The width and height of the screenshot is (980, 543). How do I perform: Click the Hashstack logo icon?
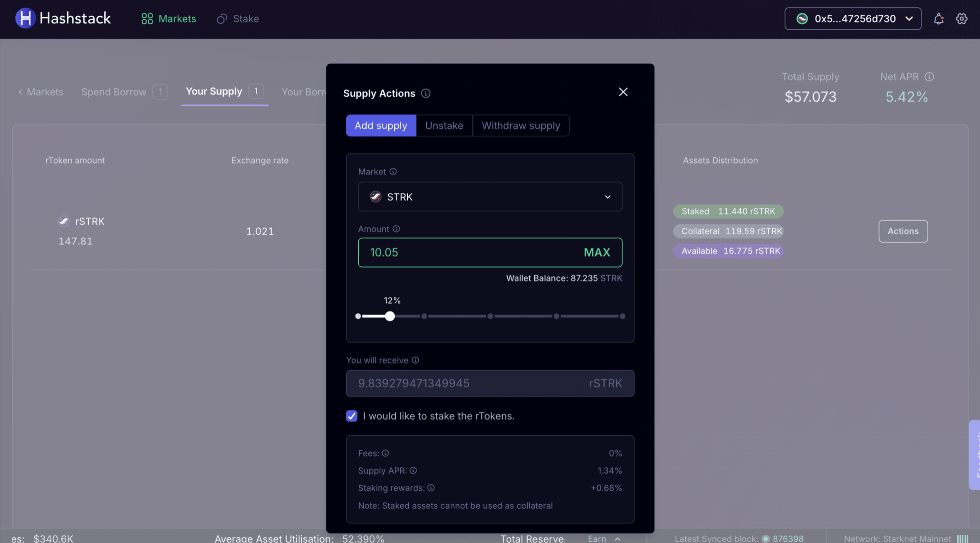25,18
